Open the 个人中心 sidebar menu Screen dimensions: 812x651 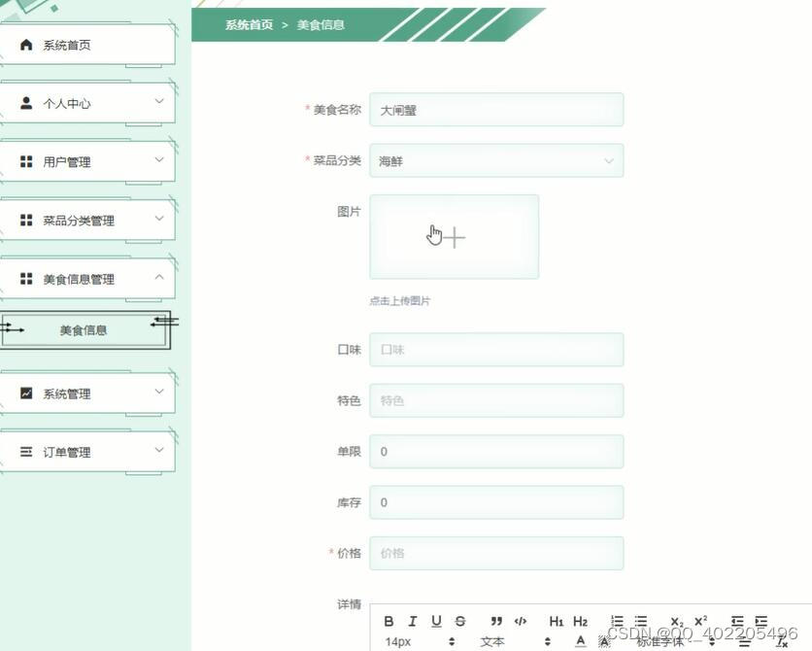coord(87,103)
